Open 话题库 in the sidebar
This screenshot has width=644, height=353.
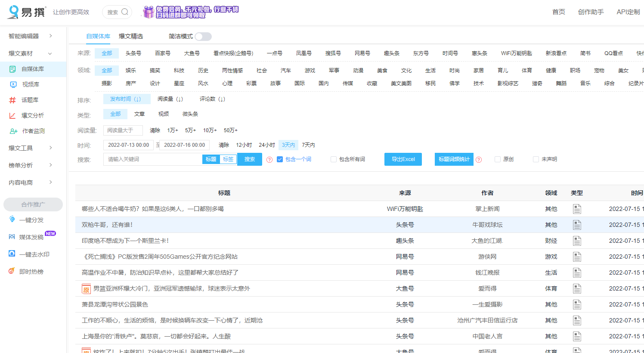pos(30,100)
